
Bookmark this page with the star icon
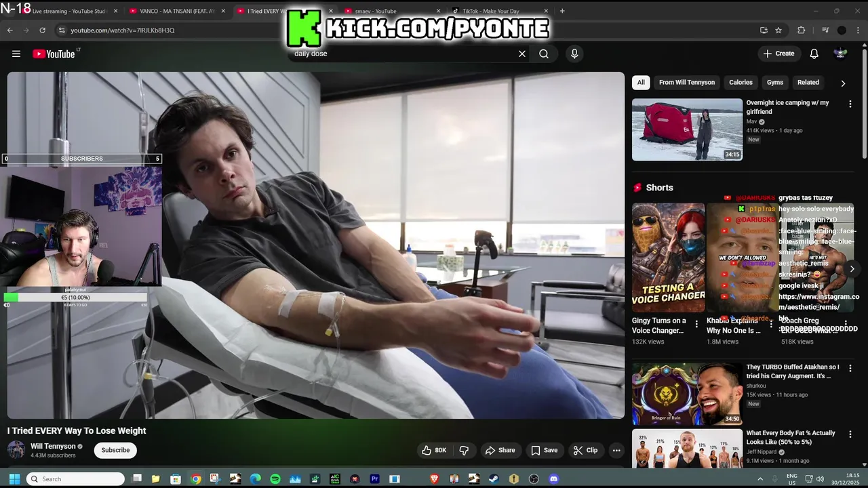point(778,30)
